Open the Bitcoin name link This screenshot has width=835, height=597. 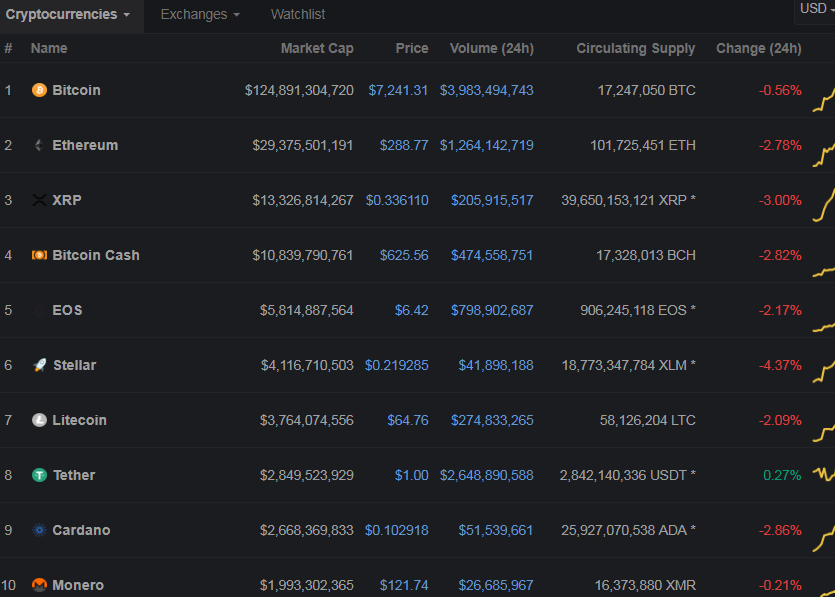(x=76, y=90)
